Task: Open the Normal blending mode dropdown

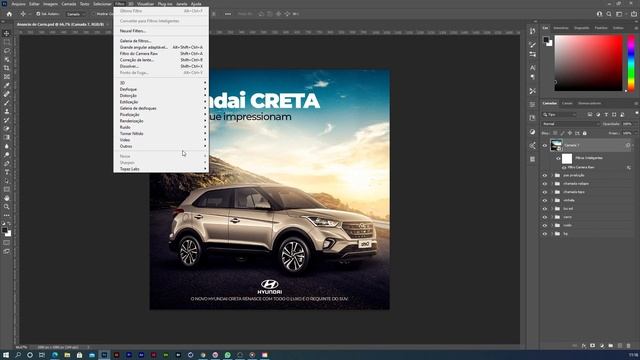Action: [x=571, y=124]
